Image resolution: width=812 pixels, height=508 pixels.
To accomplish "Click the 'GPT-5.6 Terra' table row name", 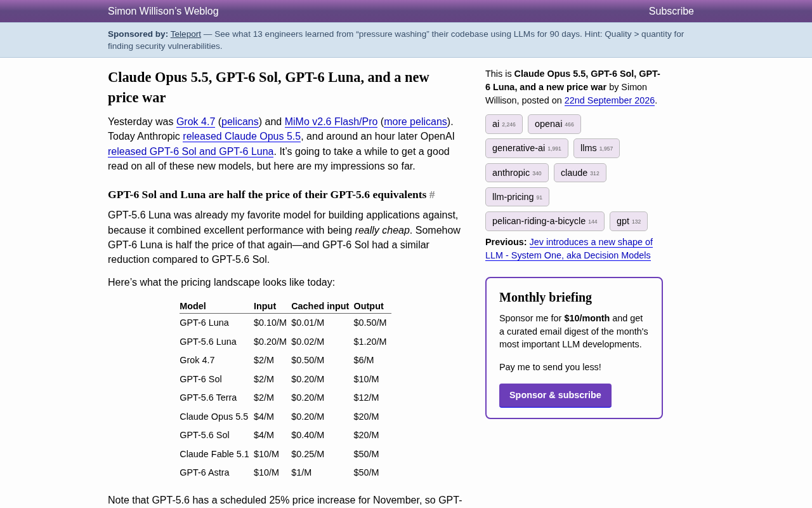I will click(x=208, y=398).
